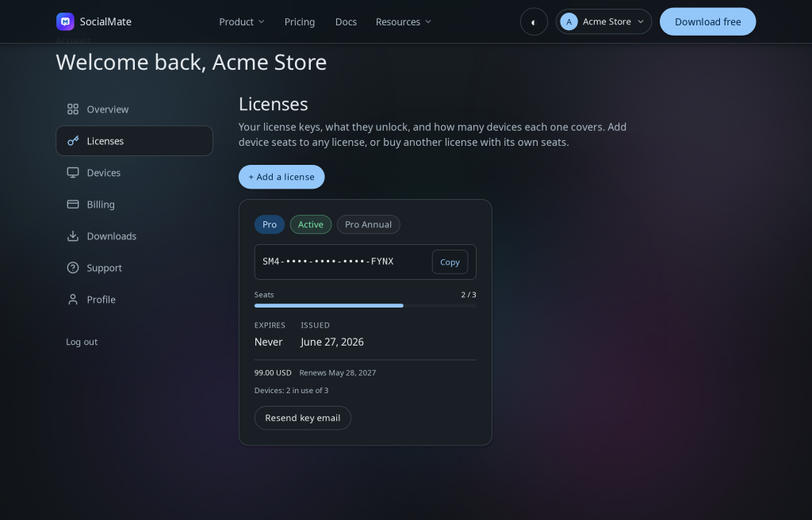The height and width of the screenshot is (520, 812).
Task: Copy the license key
Action: [x=450, y=262]
